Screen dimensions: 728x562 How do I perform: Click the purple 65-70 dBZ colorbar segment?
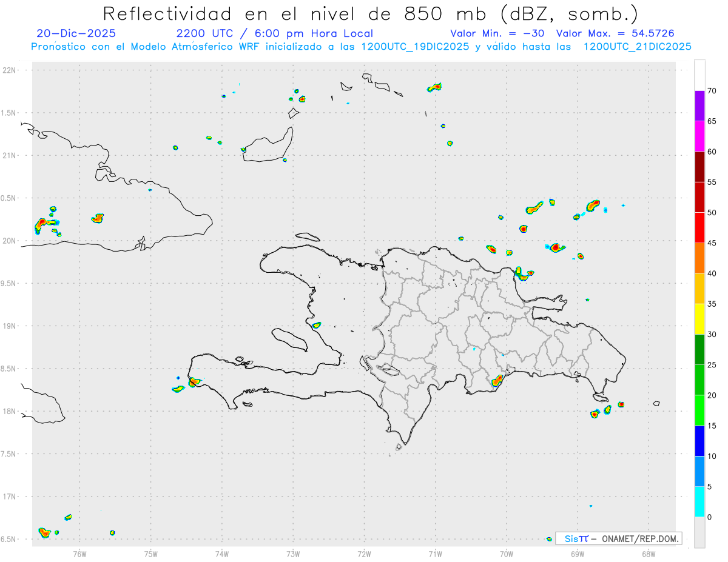[x=699, y=106]
